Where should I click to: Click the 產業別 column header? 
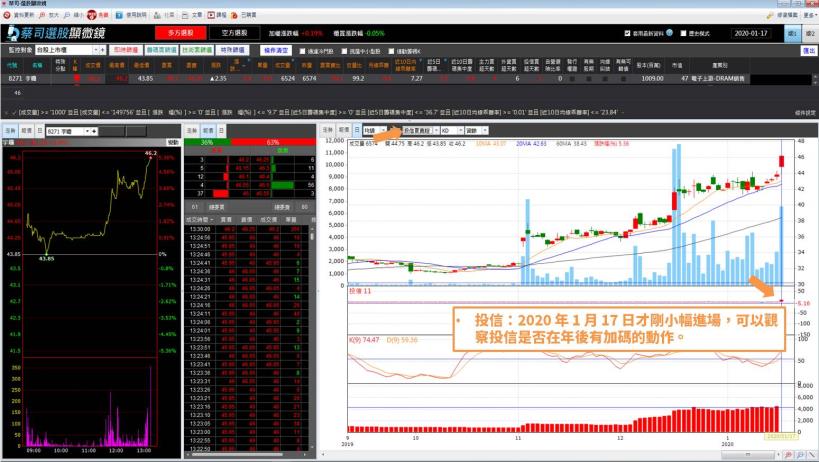(720, 65)
